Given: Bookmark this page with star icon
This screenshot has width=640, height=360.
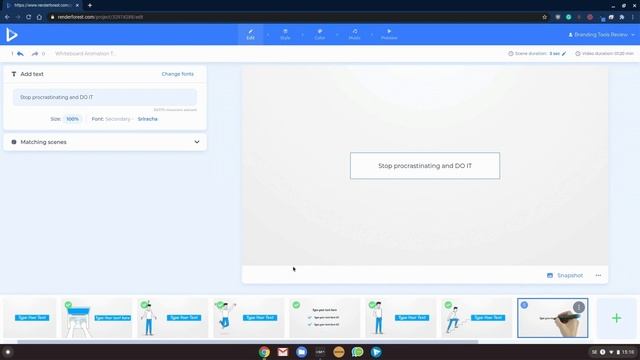Looking at the screenshot, I should click(x=544, y=17).
